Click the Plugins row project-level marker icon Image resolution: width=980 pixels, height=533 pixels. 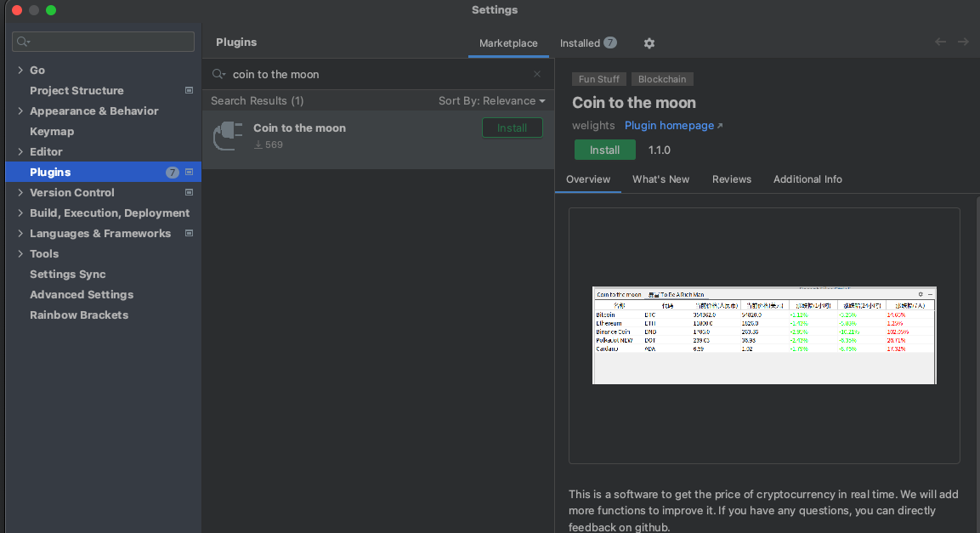pos(189,172)
